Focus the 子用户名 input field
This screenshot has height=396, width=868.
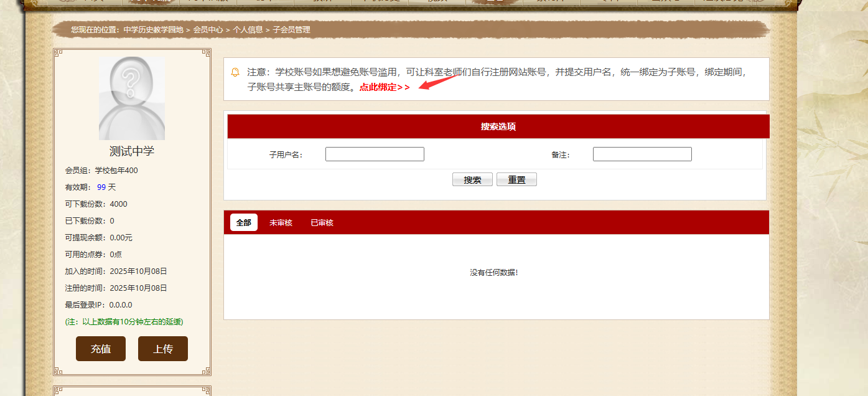pos(375,154)
